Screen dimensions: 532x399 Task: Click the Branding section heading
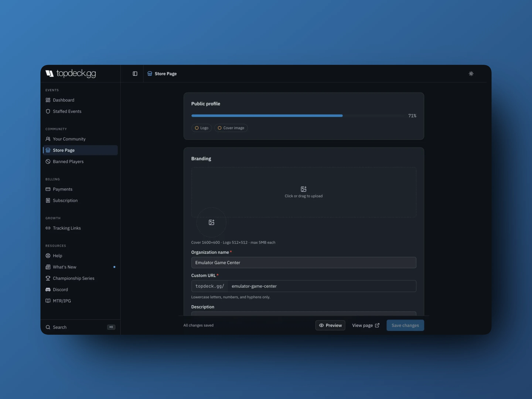coord(201,159)
